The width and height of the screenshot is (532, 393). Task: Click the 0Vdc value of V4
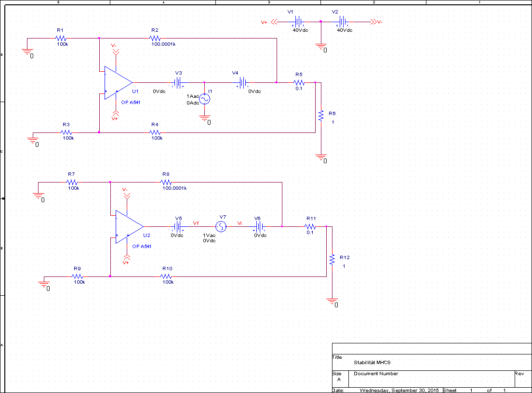pos(254,92)
